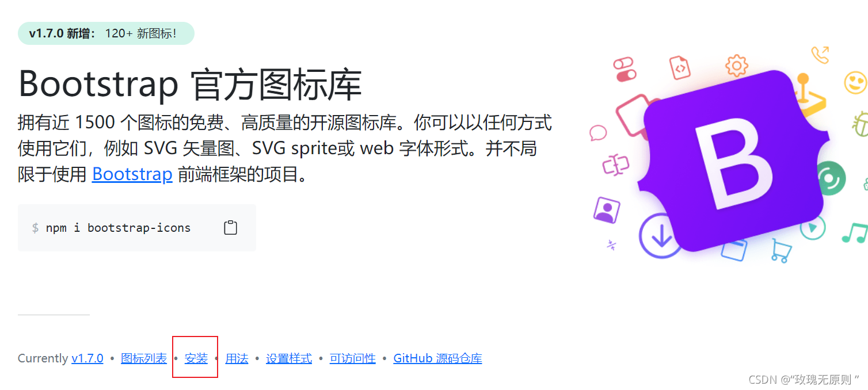Open the v1.7.0 version link
868x390 pixels.
(x=87, y=358)
